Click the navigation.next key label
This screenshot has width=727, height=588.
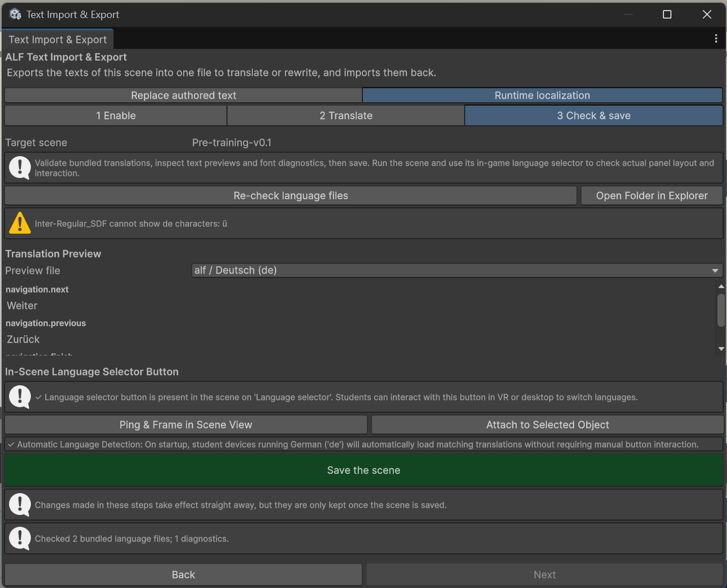click(37, 289)
